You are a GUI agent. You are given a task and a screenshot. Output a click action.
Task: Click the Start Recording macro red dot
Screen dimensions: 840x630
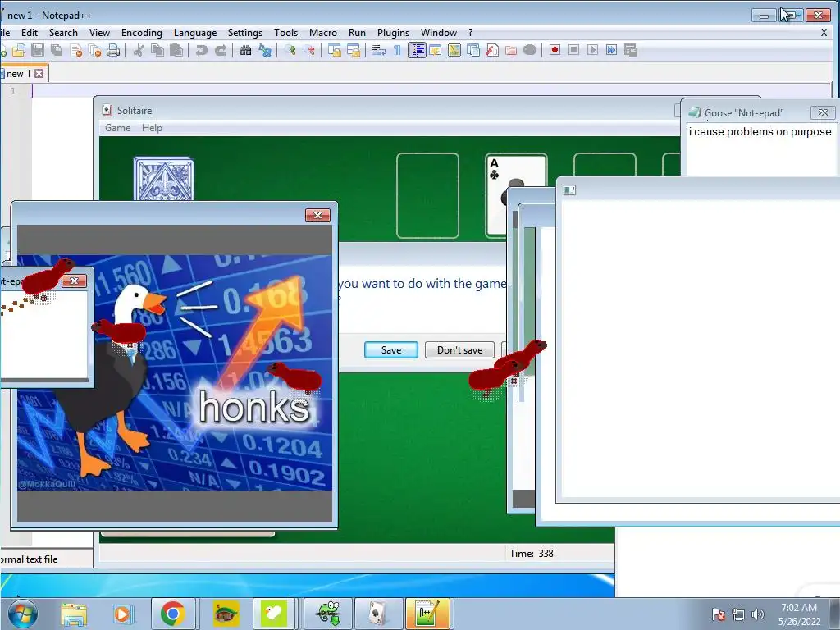tap(555, 50)
